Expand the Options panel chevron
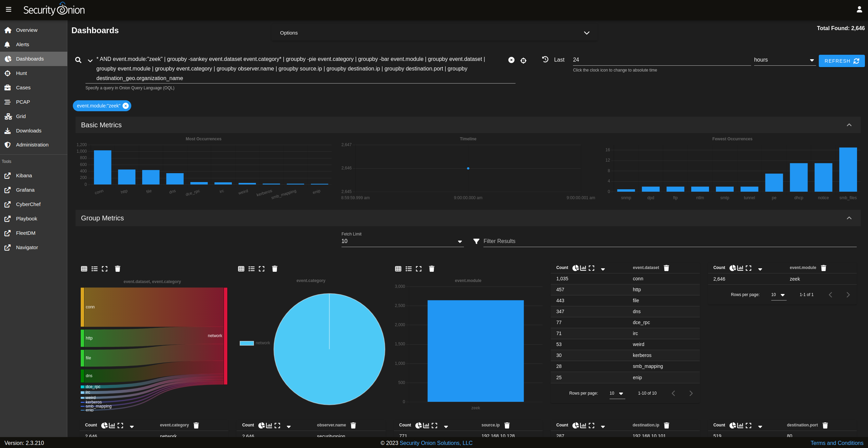This screenshot has width=868, height=448. point(587,33)
